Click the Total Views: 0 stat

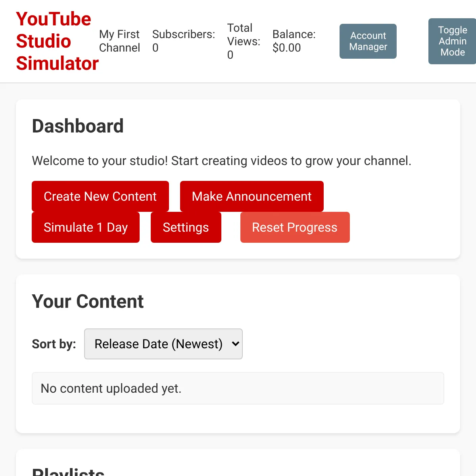pyautogui.click(x=244, y=41)
